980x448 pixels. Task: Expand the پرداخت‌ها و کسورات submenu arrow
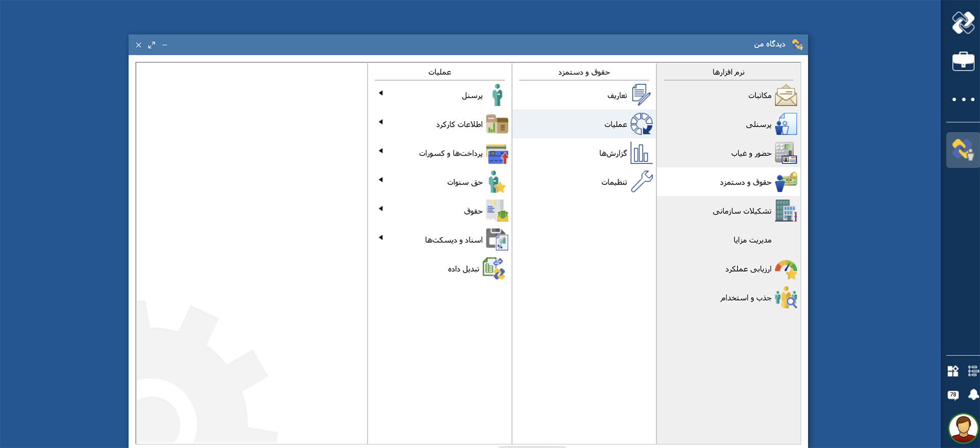381,151
